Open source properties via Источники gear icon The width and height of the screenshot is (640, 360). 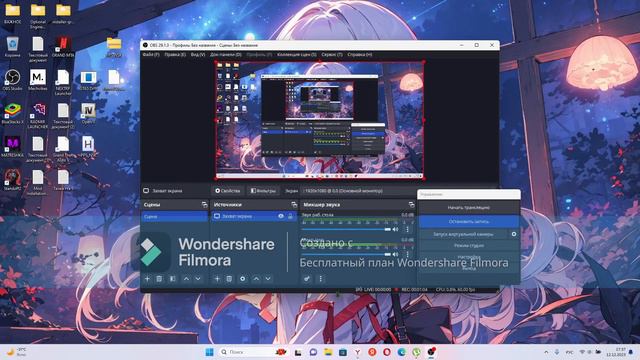pos(242,279)
